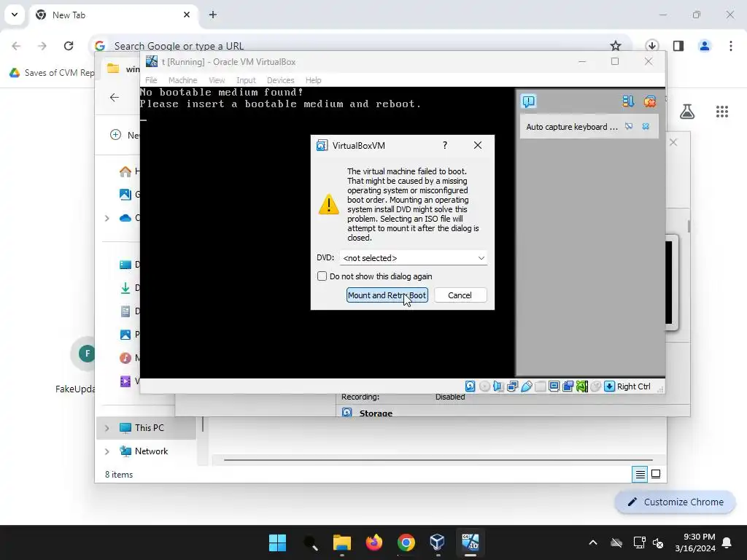The height and width of the screenshot is (560, 747).
Task: Click the forbid auto capture keyboard notification icon
Action: click(x=629, y=126)
